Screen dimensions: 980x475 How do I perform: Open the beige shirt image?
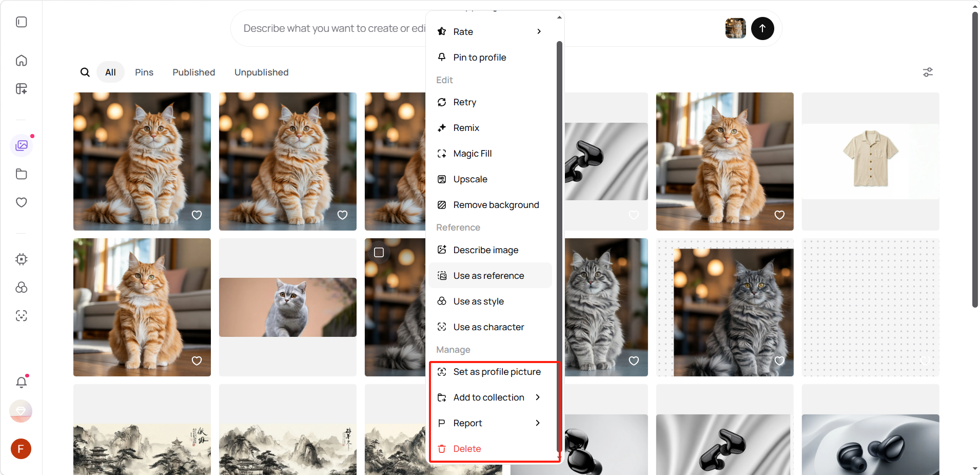tap(871, 161)
